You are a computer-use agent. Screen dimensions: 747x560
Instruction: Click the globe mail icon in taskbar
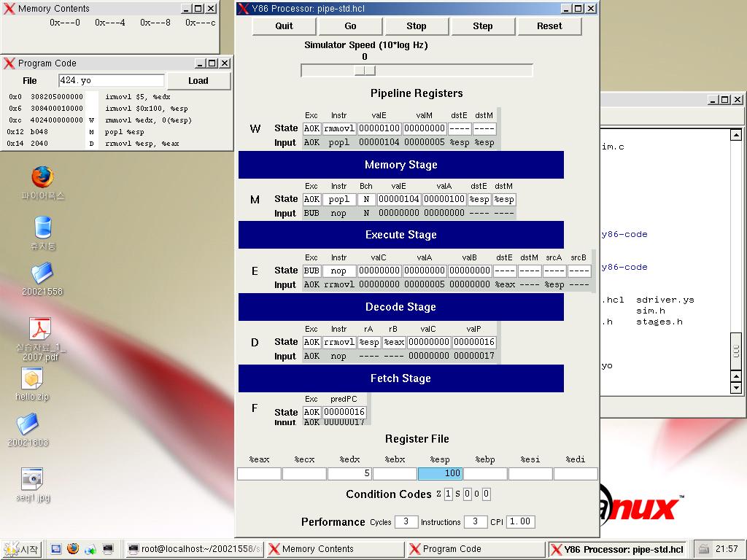click(x=90, y=550)
